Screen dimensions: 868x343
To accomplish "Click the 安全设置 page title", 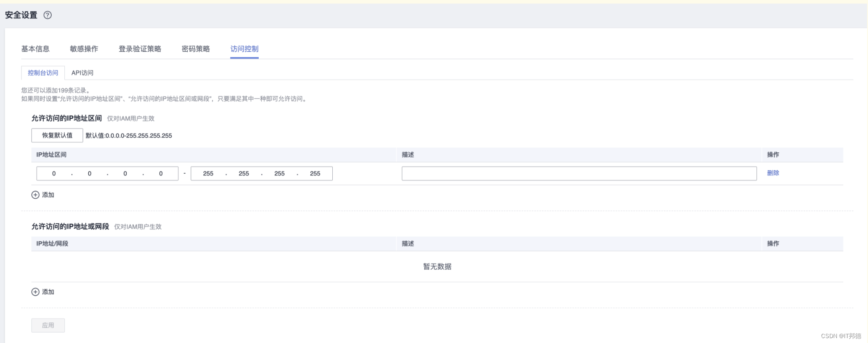I will [x=21, y=15].
